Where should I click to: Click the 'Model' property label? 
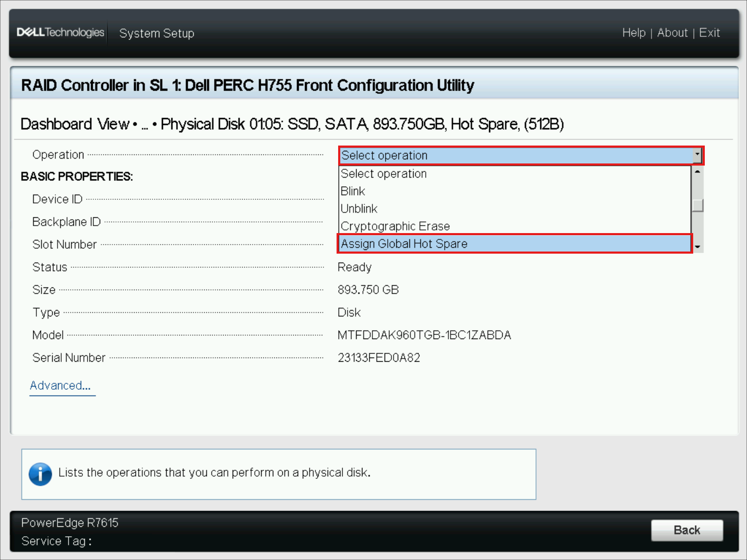(x=48, y=335)
